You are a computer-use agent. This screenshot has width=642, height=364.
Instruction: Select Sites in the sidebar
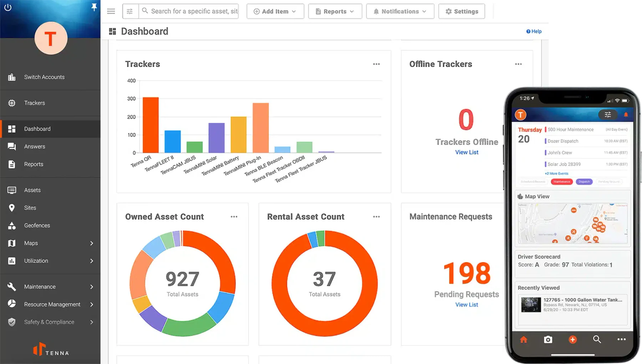(x=50, y=208)
